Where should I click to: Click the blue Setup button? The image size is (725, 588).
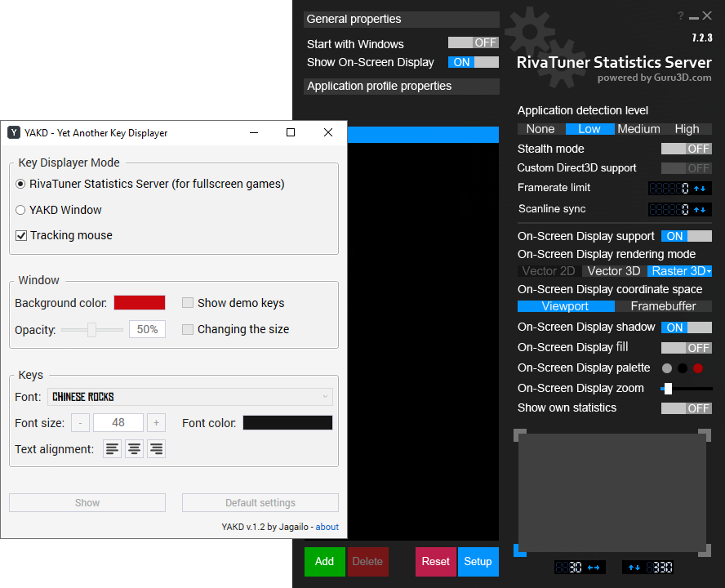point(478,562)
